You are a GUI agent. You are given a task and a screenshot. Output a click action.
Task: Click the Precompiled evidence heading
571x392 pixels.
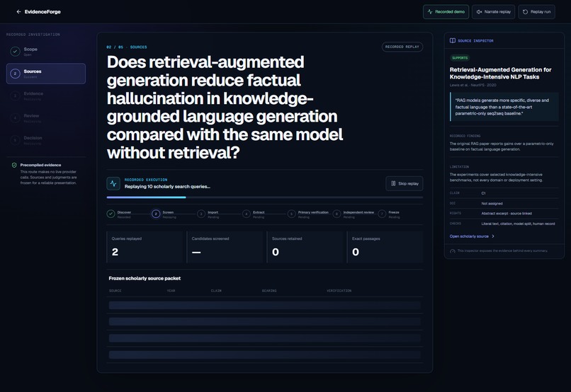coord(40,165)
